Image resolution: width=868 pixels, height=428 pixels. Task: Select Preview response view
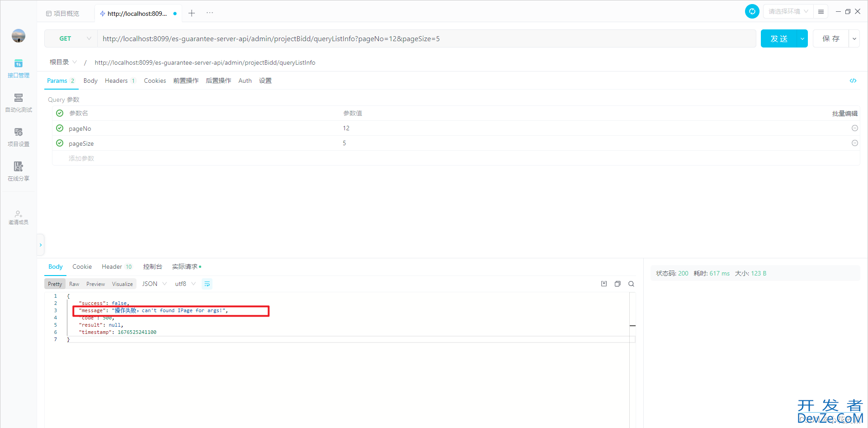point(95,284)
